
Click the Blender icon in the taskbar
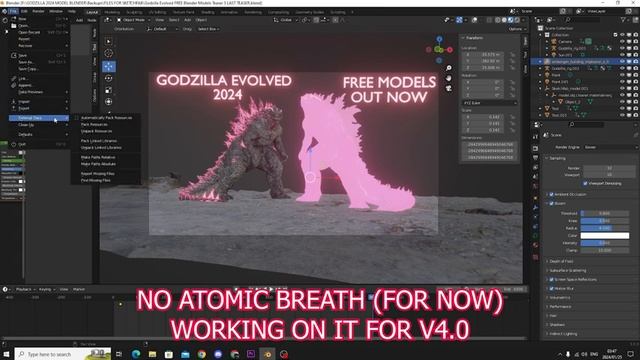pos(267,354)
